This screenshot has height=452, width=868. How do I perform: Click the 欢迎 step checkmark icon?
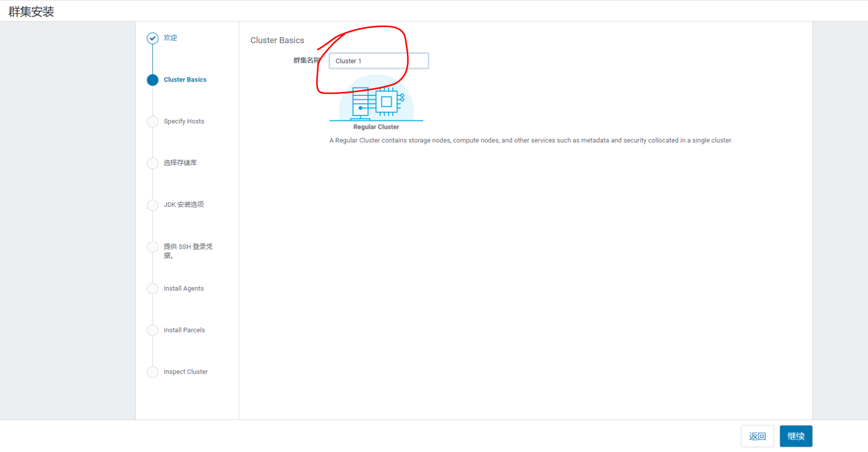[152, 38]
